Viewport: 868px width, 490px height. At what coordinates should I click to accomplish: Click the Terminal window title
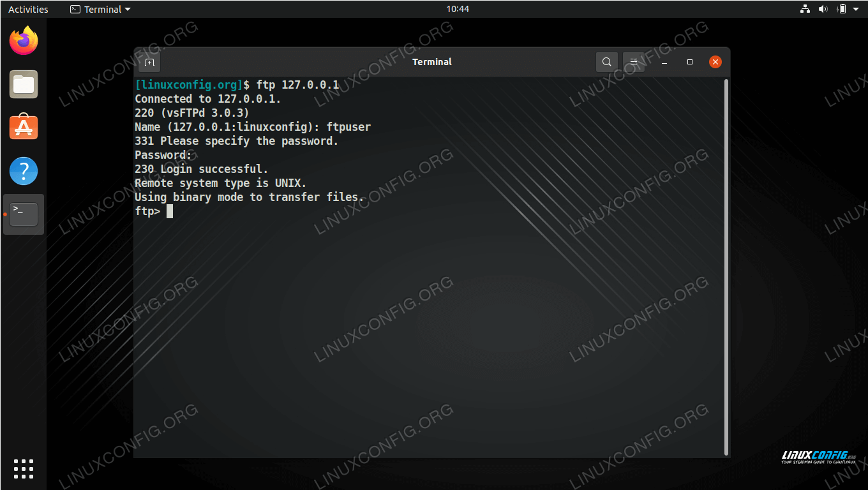(x=432, y=62)
